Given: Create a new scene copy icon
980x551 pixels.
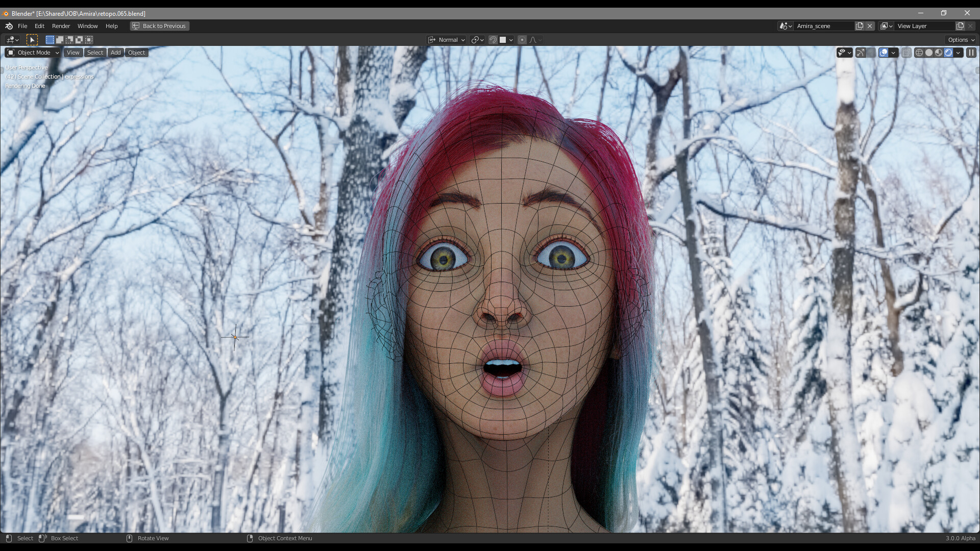Looking at the screenshot, I should tap(860, 26).
